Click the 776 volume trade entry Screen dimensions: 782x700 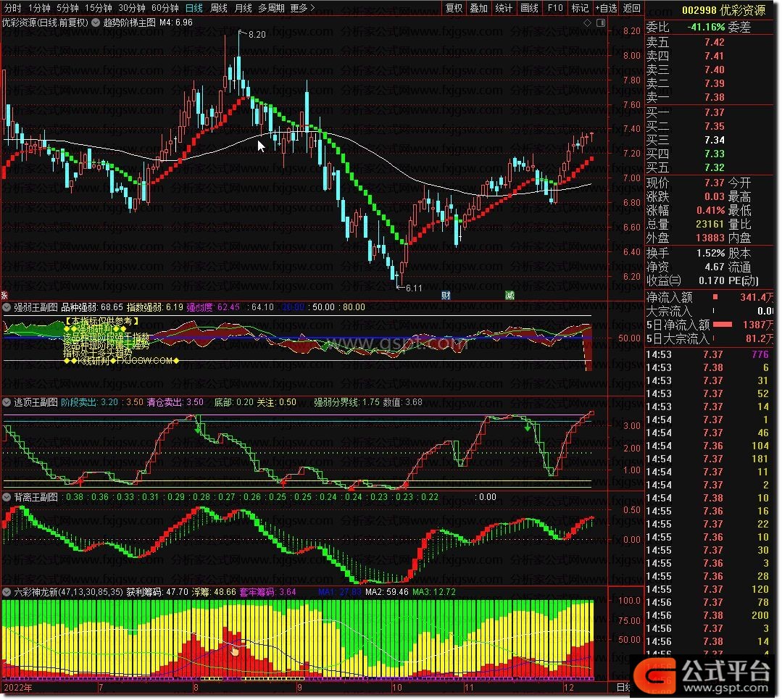coord(760,354)
